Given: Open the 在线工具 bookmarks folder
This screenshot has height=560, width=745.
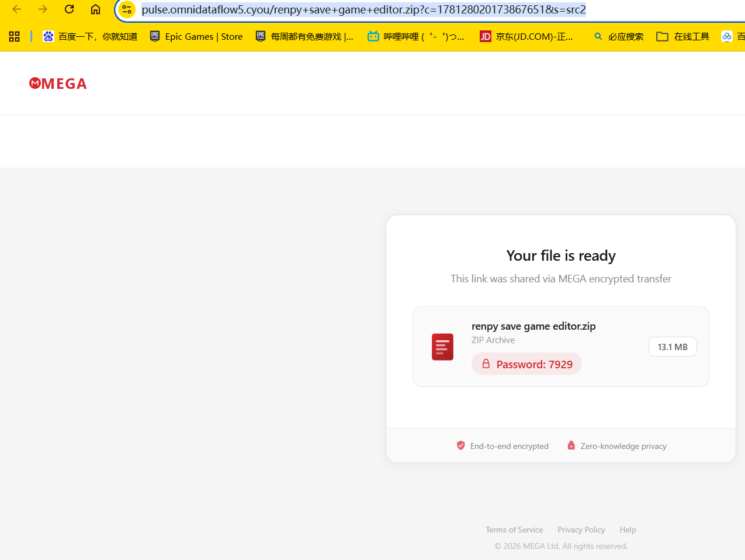Looking at the screenshot, I should click(x=682, y=36).
